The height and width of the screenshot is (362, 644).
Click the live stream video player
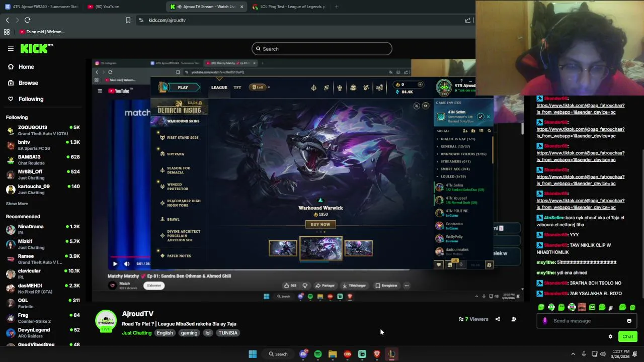(308, 180)
